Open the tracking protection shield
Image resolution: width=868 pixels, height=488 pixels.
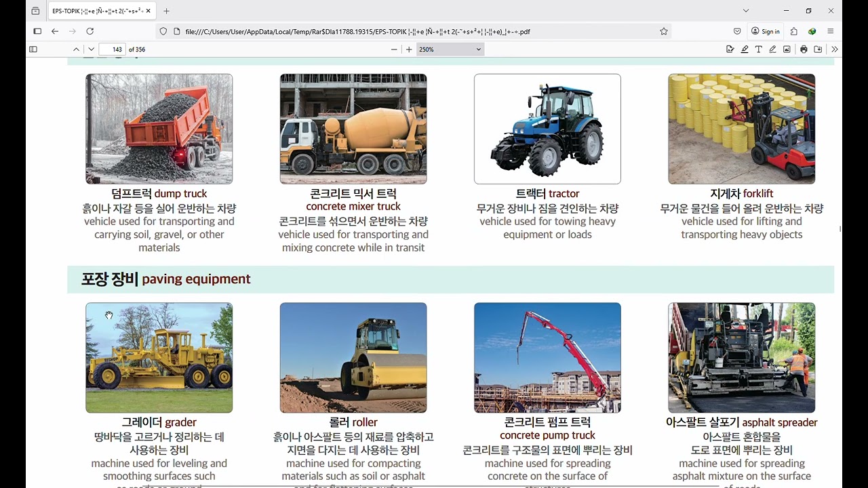(x=163, y=31)
